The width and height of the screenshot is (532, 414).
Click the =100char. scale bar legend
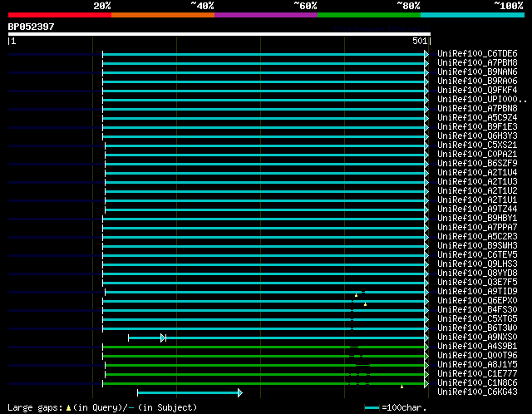coord(396,407)
